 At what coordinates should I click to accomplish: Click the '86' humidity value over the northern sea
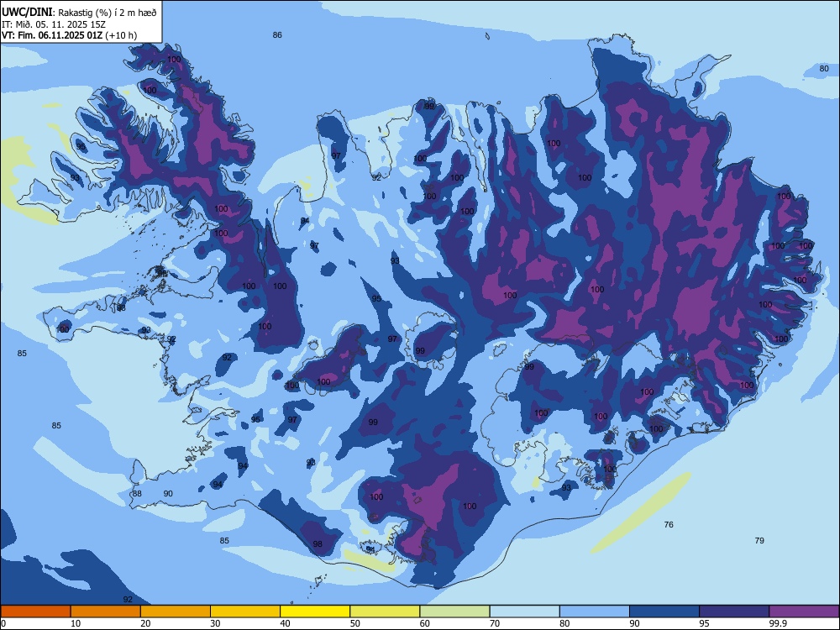[277, 35]
